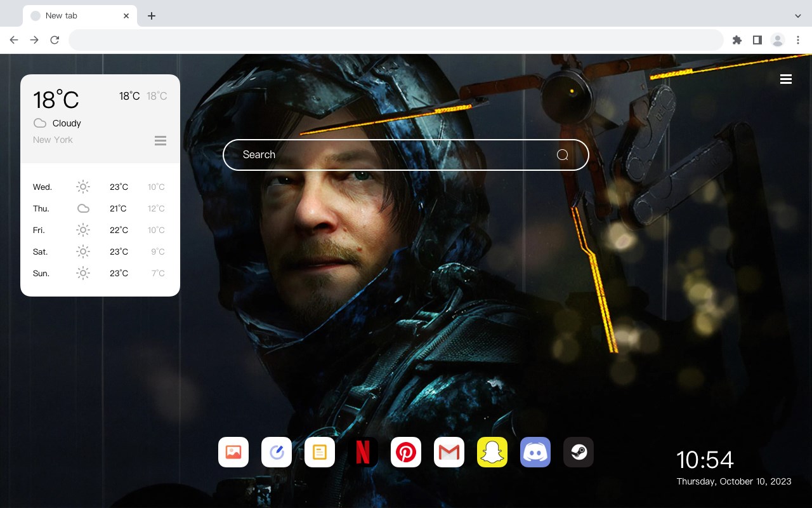Click the Fri. day label
Viewport: 812px width, 508px height.
pyautogui.click(x=39, y=230)
